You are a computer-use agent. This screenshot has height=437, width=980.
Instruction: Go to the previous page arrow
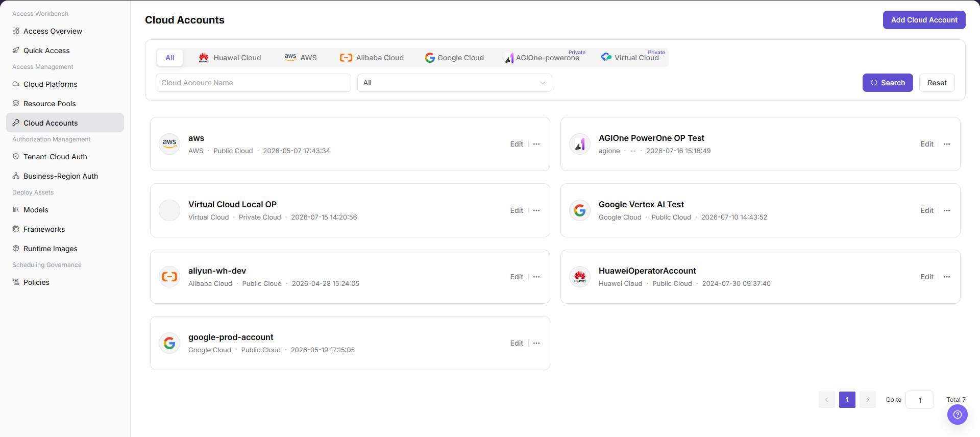[827, 400]
